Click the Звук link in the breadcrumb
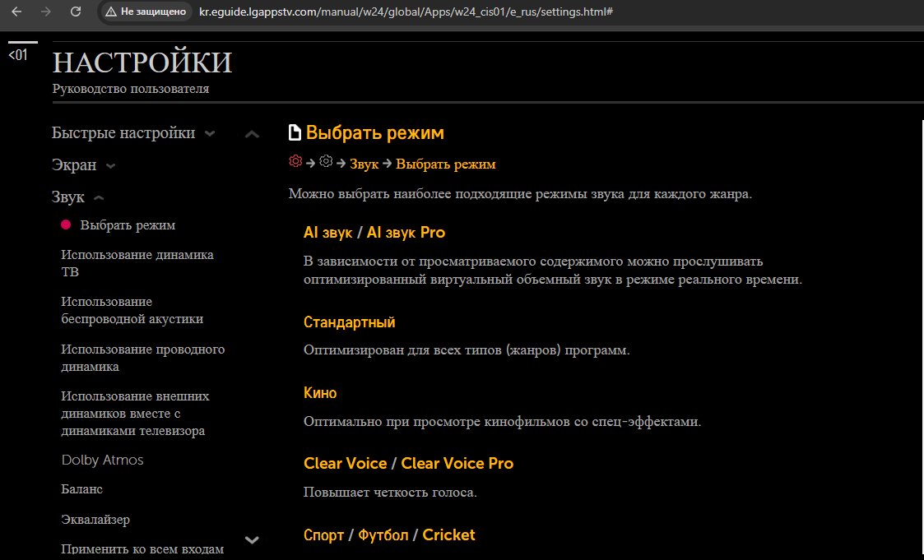This screenshot has width=924, height=560. coord(364,164)
